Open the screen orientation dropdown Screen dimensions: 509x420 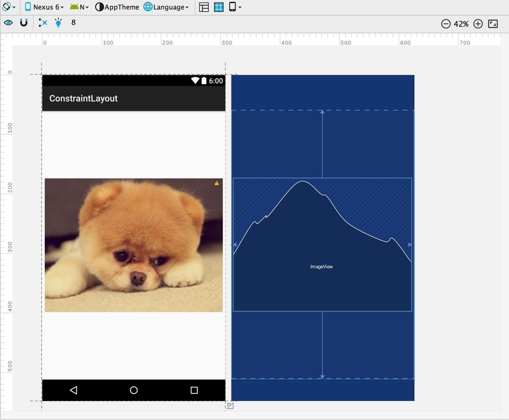point(9,7)
